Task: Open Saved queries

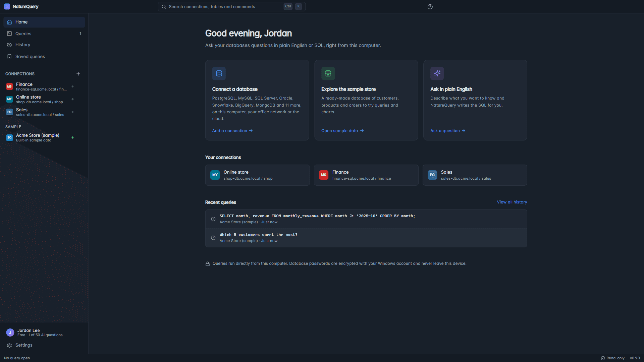Action: point(44,56)
